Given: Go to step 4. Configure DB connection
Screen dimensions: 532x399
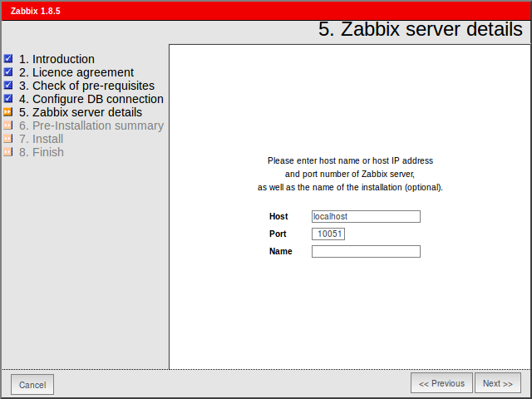Looking at the screenshot, I should coord(91,99).
